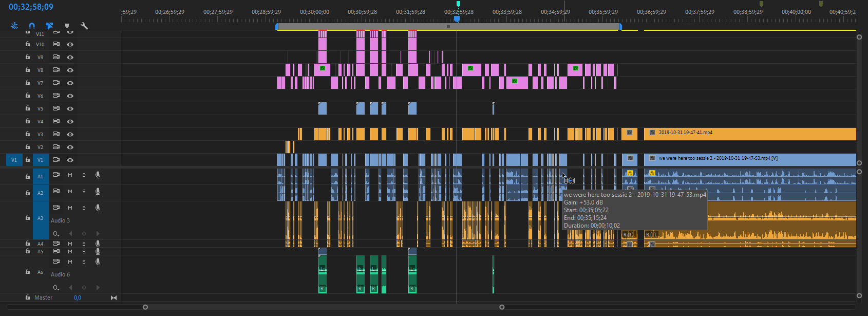
Task: Toggle the Snap magnet icon in timeline
Action: click(32, 26)
